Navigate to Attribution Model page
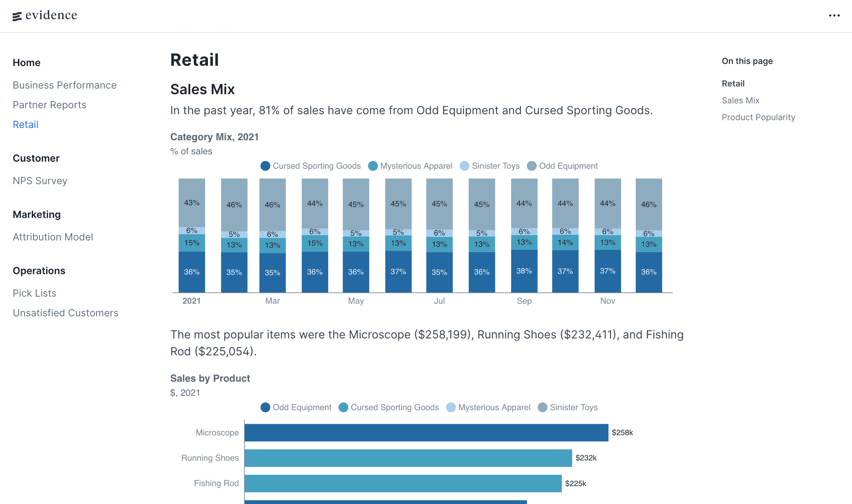The height and width of the screenshot is (504, 852). pyautogui.click(x=53, y=237)
